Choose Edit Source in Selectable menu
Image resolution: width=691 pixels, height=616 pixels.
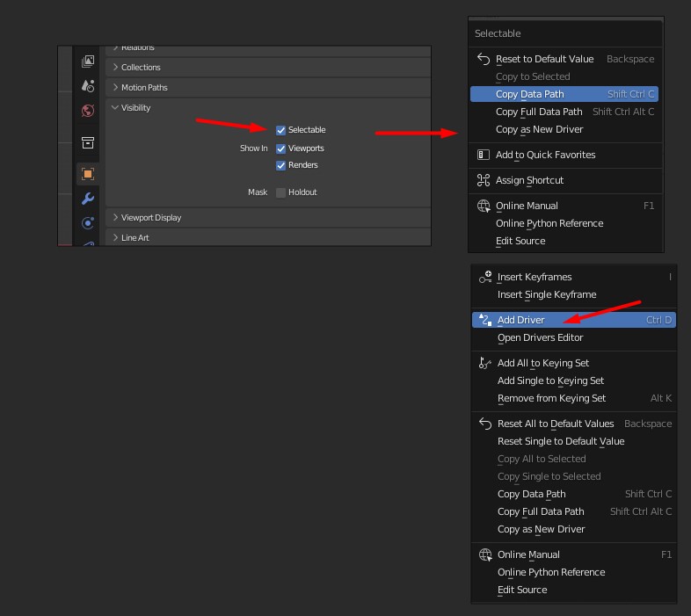[x=564, y=241]
